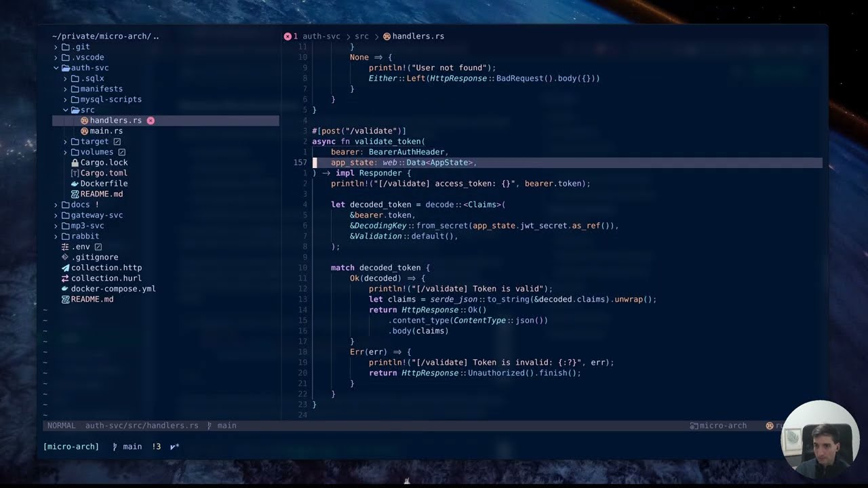Click the branch icon in the Neovim statusline
868x488 pixels.
(210, 426)
